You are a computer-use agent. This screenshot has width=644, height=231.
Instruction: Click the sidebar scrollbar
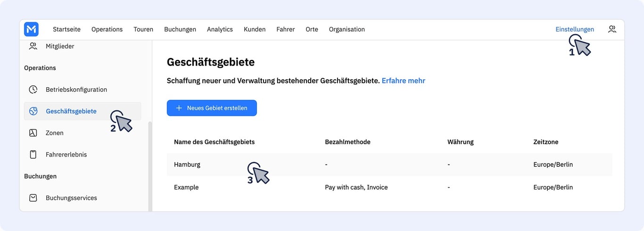pyautogui.click(x=150, y=166)
